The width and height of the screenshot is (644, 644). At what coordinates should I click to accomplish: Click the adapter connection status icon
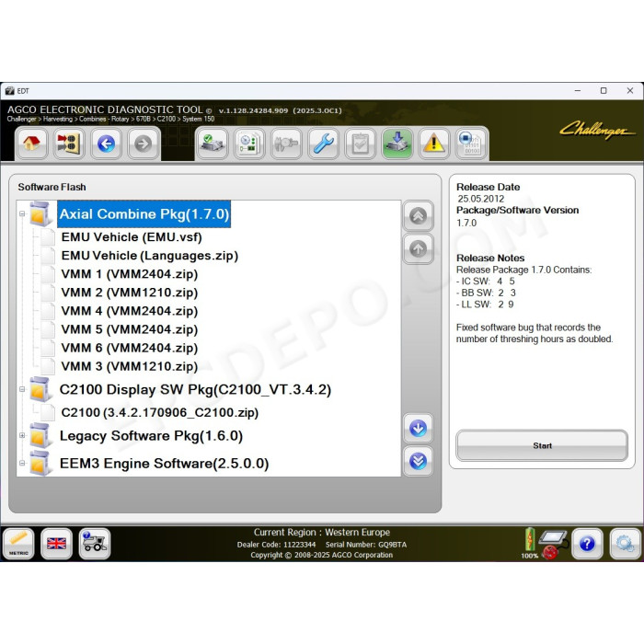coord(554,544)
